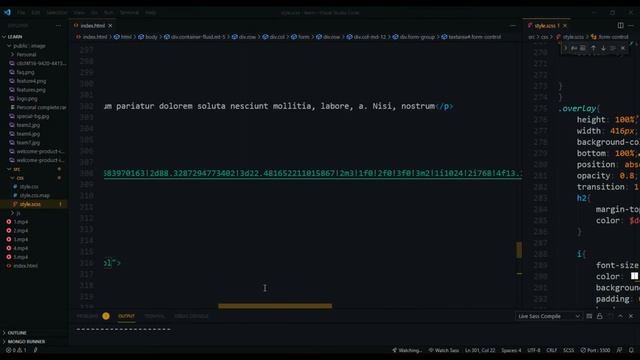Image resolution: width=640 pixels, height=360 pixels.
Task: Switch to the style.scss editor tab
Action: [x=546, y=25]
